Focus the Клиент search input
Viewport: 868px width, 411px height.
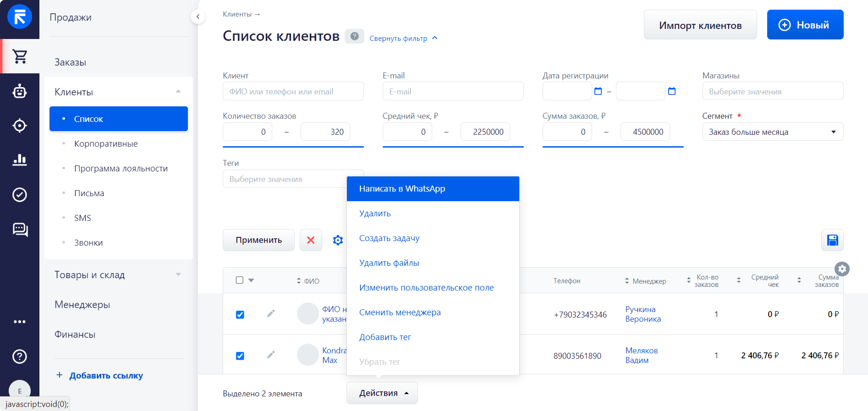pyautogui.click(x=293, y=91)
